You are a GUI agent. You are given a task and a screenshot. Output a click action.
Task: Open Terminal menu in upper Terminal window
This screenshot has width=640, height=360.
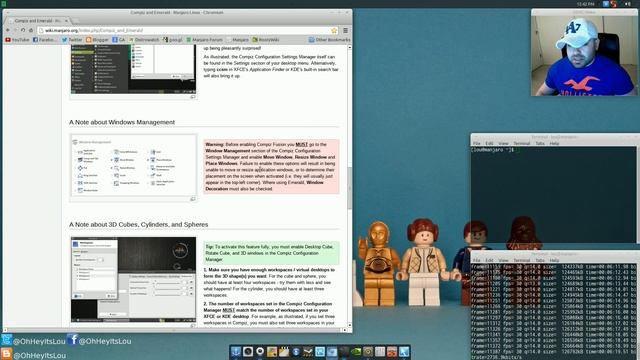522,144
